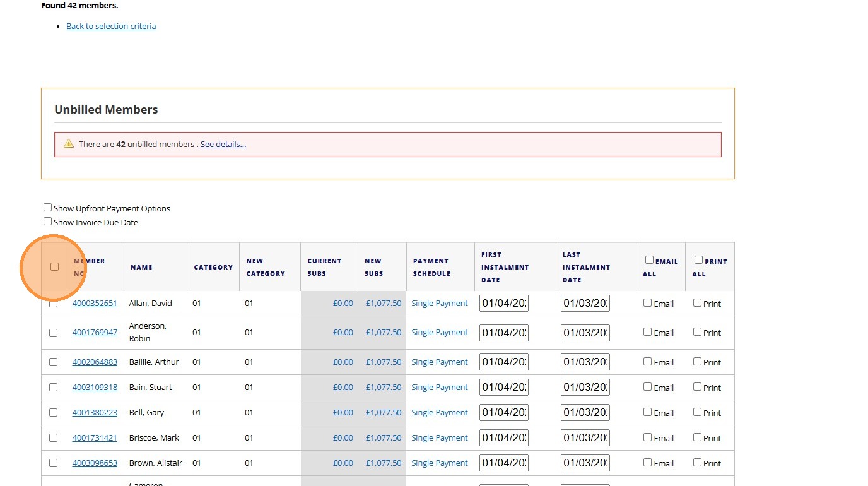Click the warning icon in the unbilled members alert
868x486 pixels.
(x=69, y=144)
